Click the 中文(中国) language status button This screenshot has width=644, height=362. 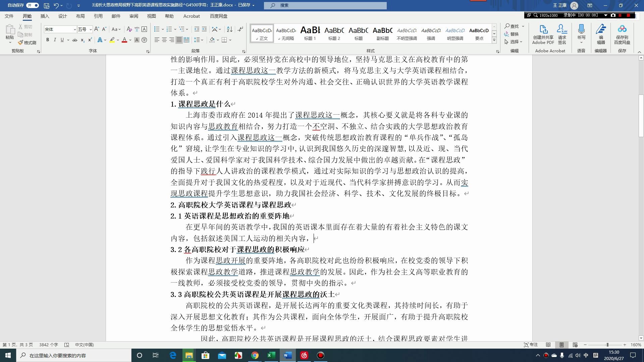[x=85, y=345]
